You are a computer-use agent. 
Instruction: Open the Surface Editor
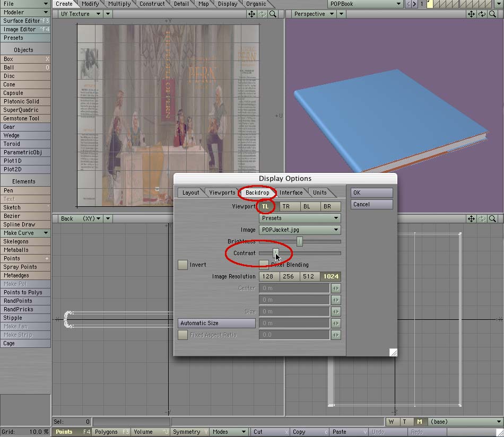[25, 21]
